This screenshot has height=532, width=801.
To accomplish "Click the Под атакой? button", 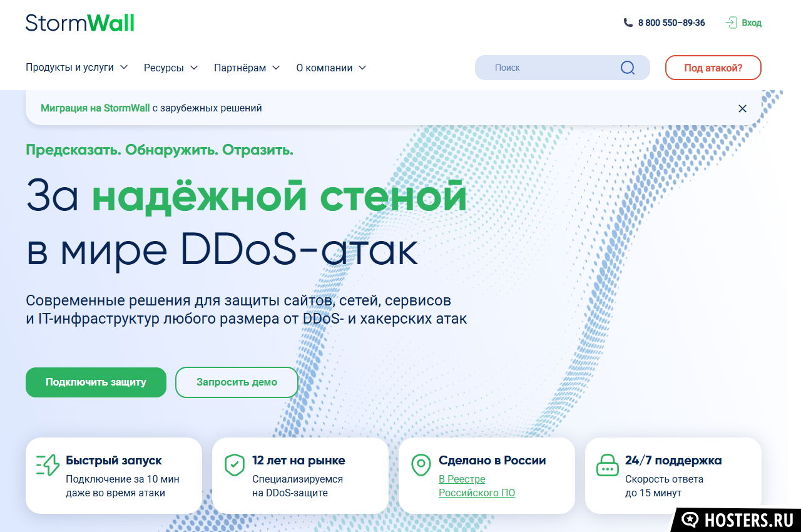I will [x=713, y=68].
